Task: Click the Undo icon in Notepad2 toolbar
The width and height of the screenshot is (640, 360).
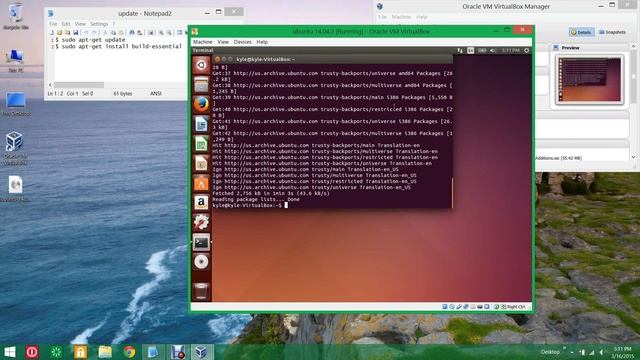Action: point(86,32)
